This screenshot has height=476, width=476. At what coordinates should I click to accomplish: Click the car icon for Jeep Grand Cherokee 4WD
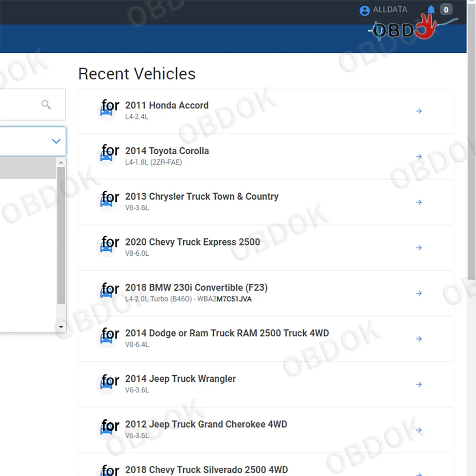coord(107,430)
